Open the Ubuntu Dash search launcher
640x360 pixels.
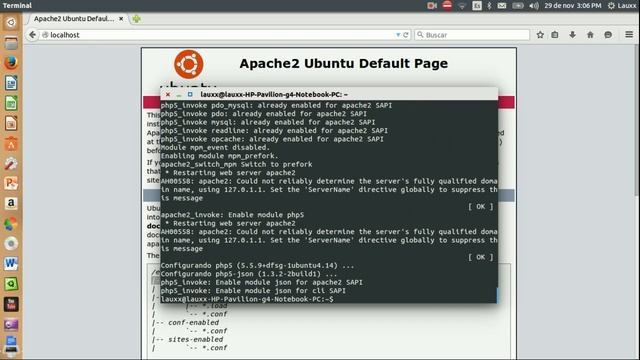coord(11,22)
